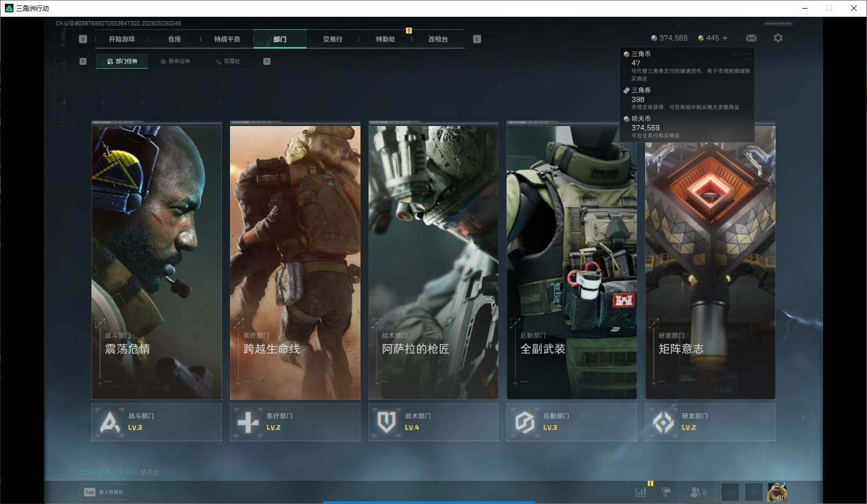Open the 军需处 sub-tab
The image size is (867, 504).
[x=228, y=61]
